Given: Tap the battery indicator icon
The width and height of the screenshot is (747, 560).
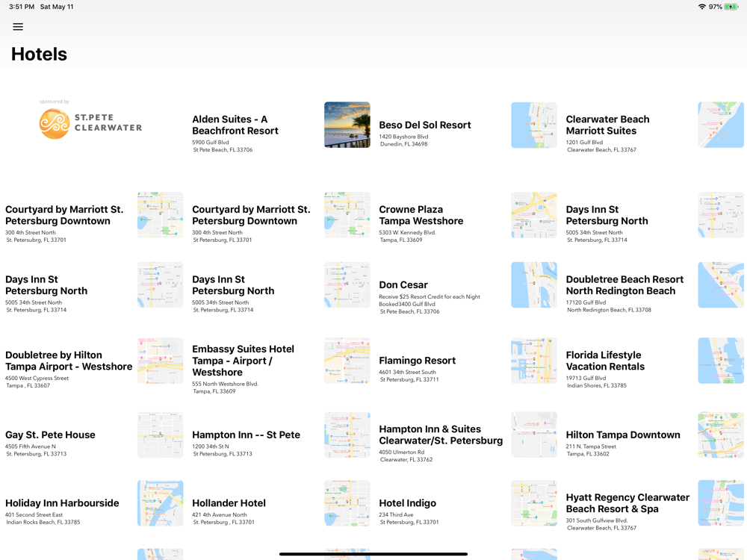Looking at the screenshot, I should tap(731, 7).
